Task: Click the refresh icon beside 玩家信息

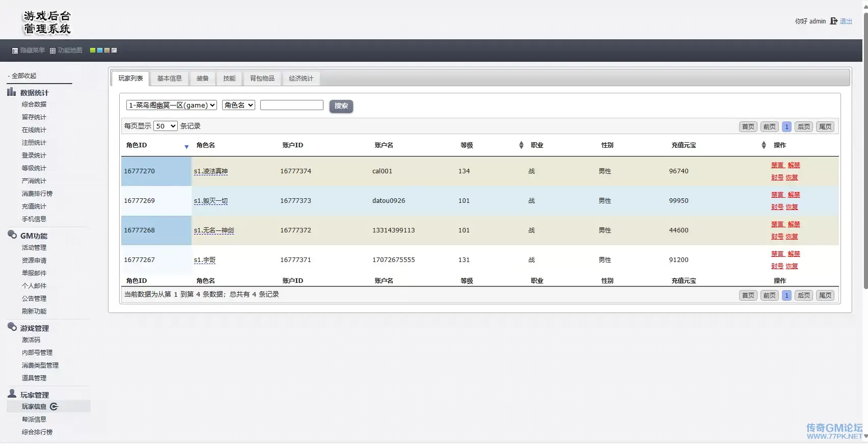Action: [x=54, y=406]
